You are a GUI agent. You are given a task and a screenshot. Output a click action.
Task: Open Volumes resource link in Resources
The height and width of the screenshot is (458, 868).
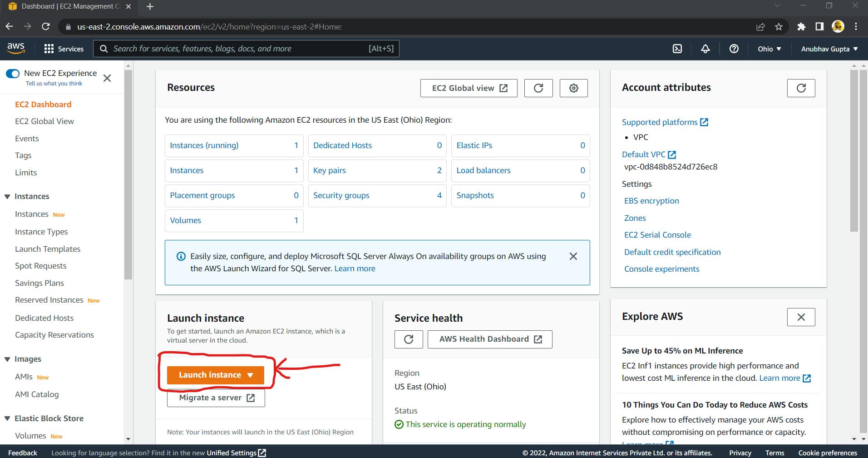click(185, 220)
